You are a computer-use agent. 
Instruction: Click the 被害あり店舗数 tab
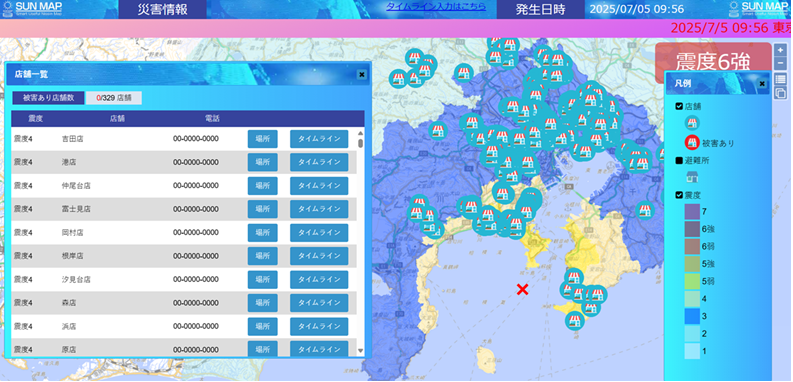coord(49,98)
